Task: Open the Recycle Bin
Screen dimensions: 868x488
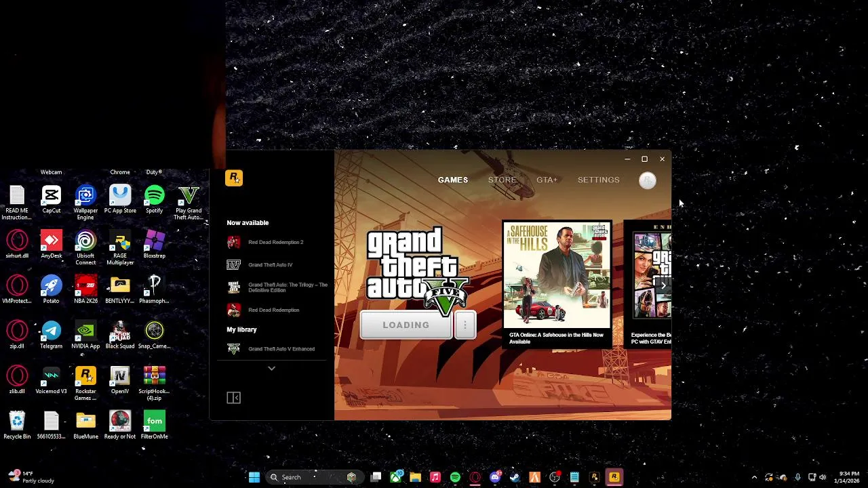Action: (x=17, y=425)
